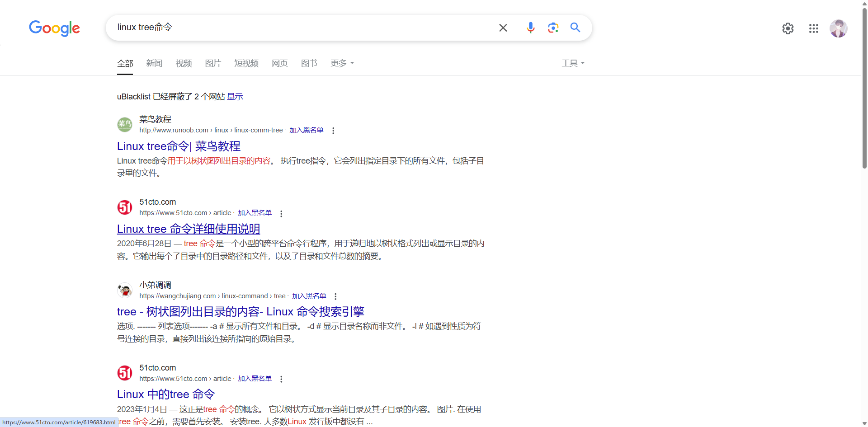Click the 51cto favicon above 命令详细使用说明 result

click(125, 207)
